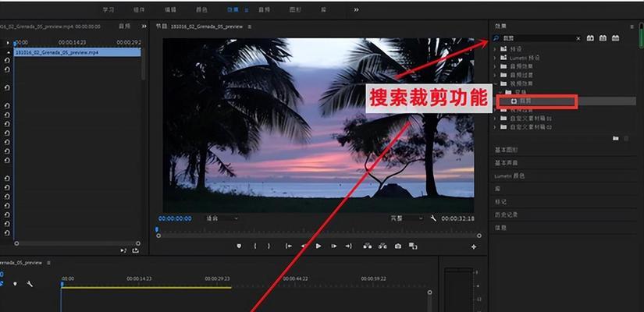The height and width of the screenshot is (312, 644).
Task: Toggle the 32-bit Color effects filter
Action: click(x=603, y=38)
